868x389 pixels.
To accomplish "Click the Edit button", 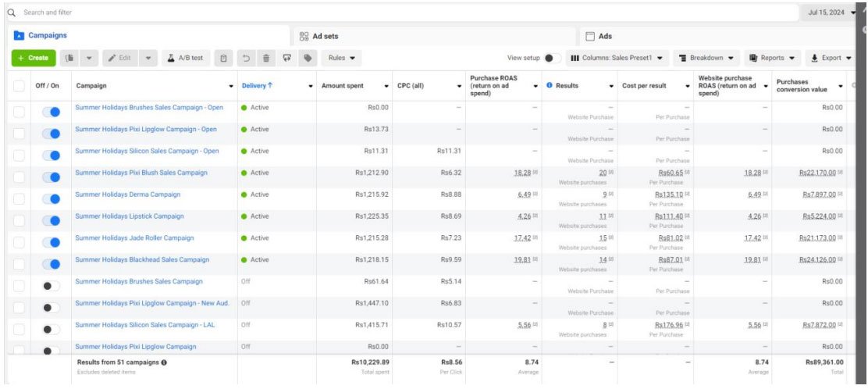I will tap(119, 58).
